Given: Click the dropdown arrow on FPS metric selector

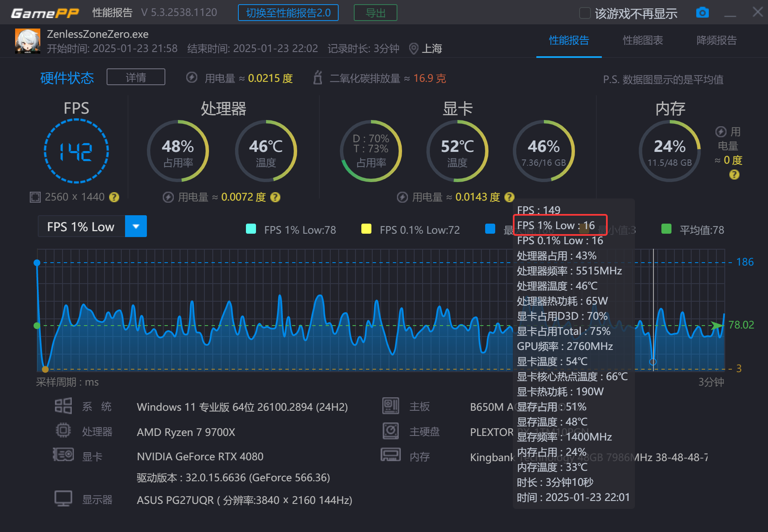Looking at the screenshot, I should (136, 226).
